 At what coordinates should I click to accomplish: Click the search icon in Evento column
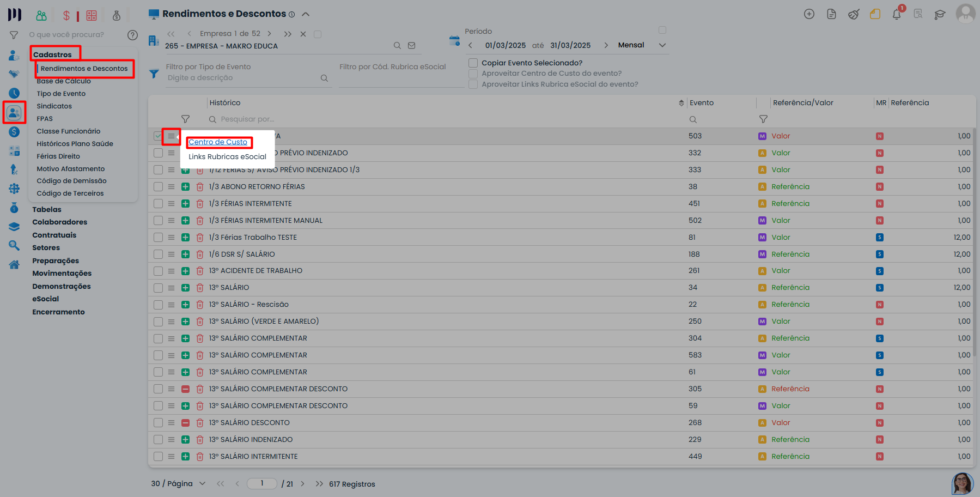click(693, 119)
